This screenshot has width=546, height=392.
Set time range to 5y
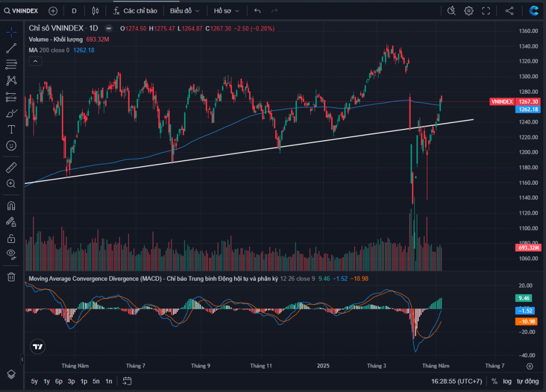[x=34, y=381]
